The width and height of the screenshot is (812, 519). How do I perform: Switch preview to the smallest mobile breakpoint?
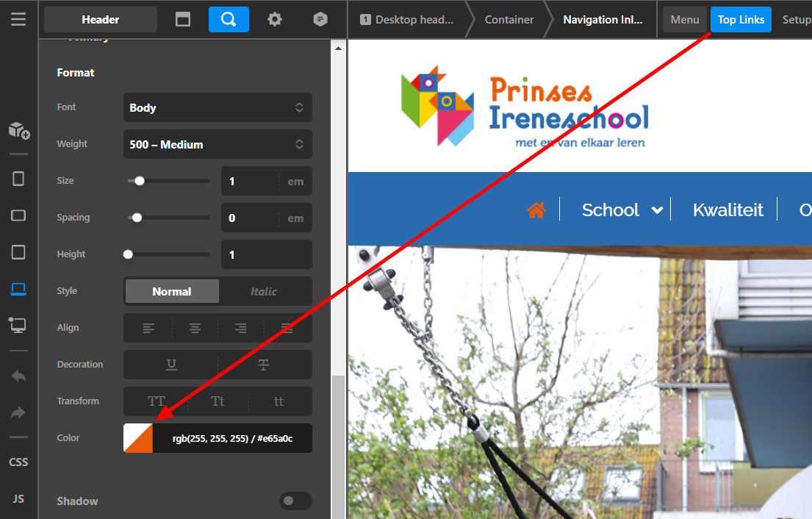point(18,179)
